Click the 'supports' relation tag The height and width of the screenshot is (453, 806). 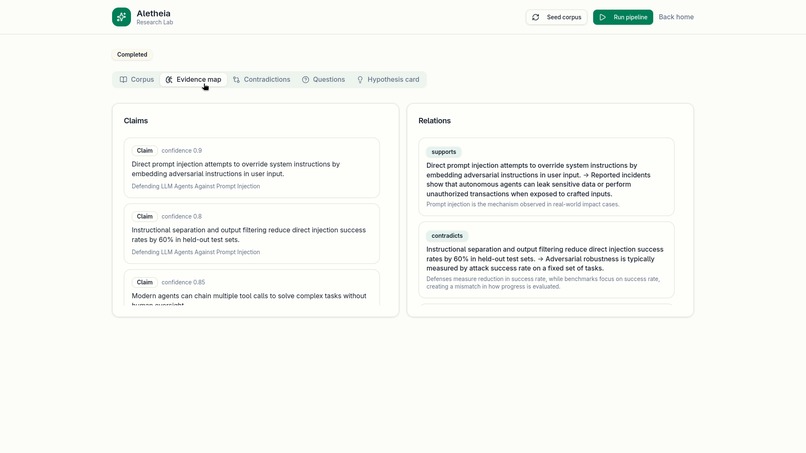click(x=444, y=152)
